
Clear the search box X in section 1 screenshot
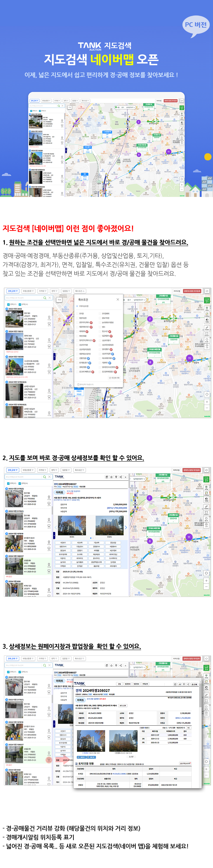pyautogui.click(x=50, y=298)
